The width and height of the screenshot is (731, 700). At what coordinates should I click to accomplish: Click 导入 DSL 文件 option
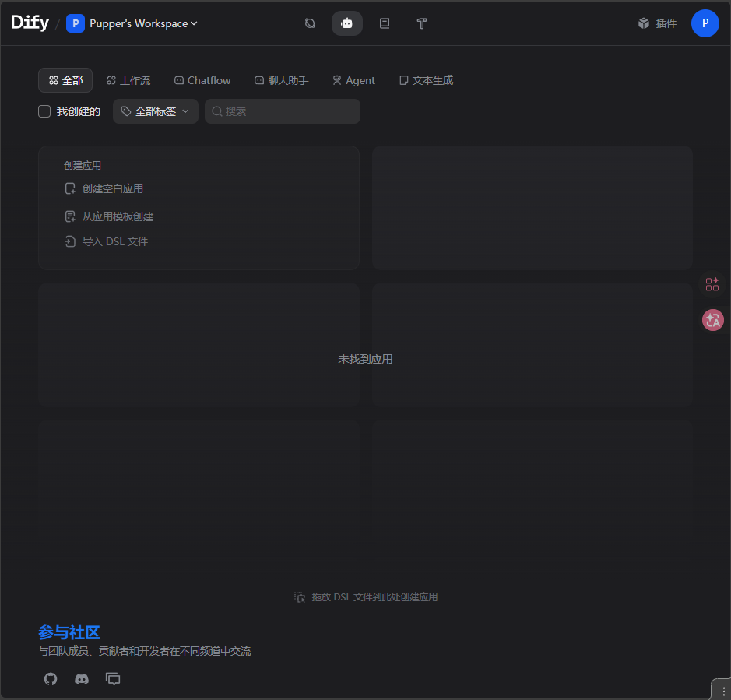tap(114, 241)
